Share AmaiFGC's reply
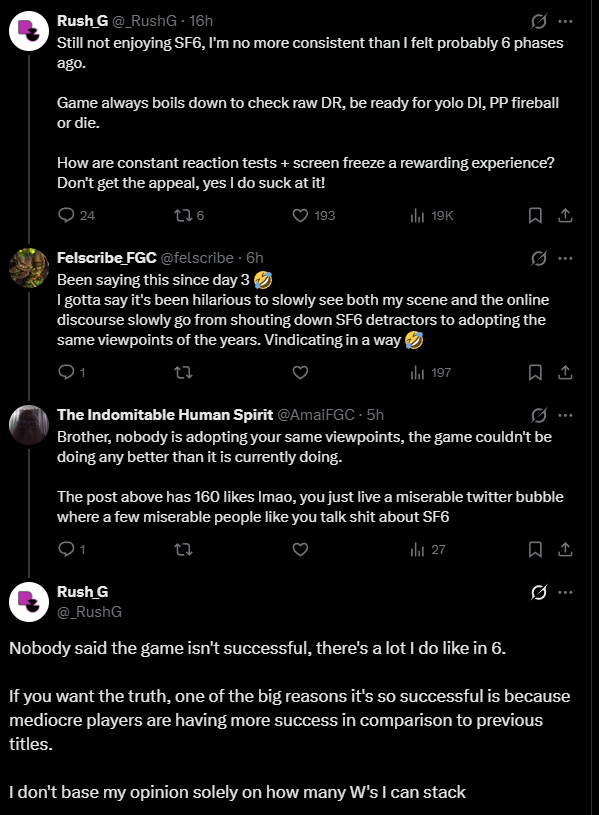599x815 pixels. [565, 549]
